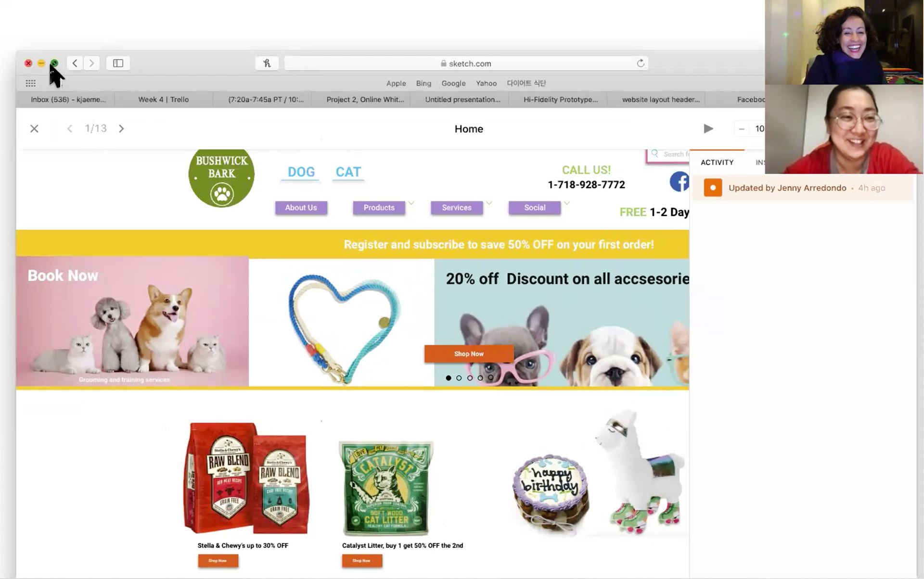Image resolution: width=924 pixels, height=579 pixels.
Task: Click the Safari sidebar toggle icon
Action: pyautogui.click(x=118, y=63)
